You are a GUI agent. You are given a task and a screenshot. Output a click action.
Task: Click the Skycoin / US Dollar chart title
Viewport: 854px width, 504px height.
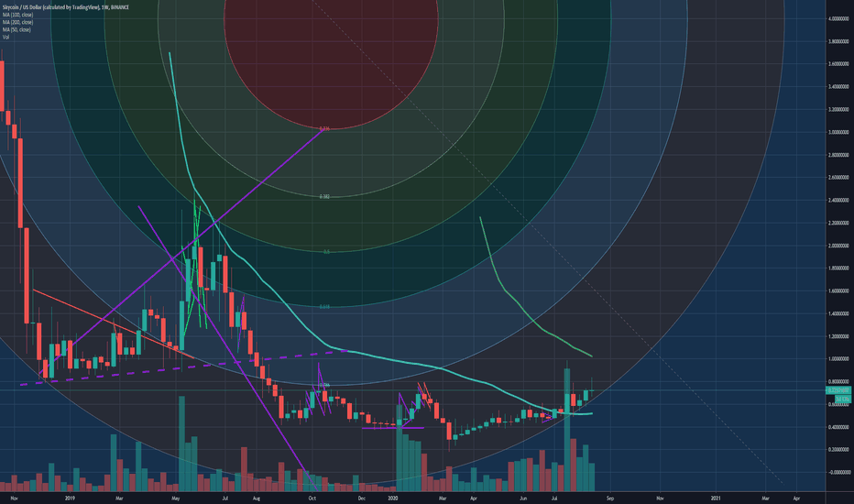(65, 7)
